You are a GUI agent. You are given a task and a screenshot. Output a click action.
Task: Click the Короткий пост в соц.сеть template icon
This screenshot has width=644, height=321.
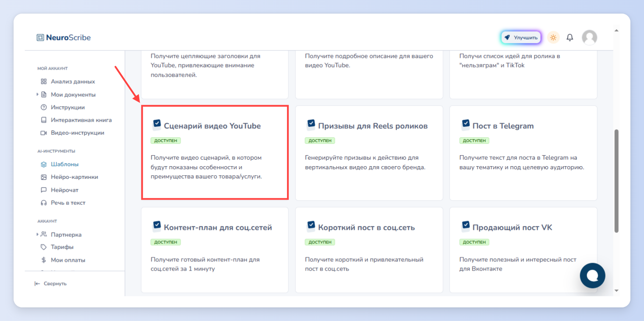click(x=311, y=227)
